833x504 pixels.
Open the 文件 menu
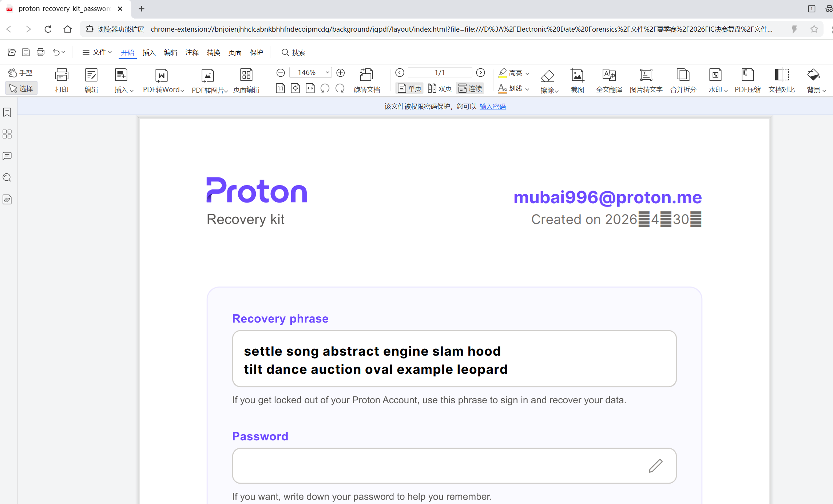97,52
